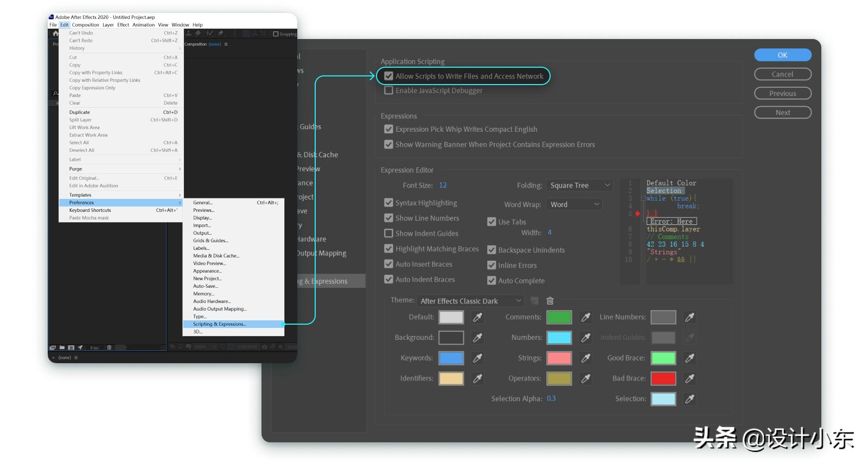
Task: Select Scripting & Expressions category in sidebar
Action: click(x=330, y=281)
